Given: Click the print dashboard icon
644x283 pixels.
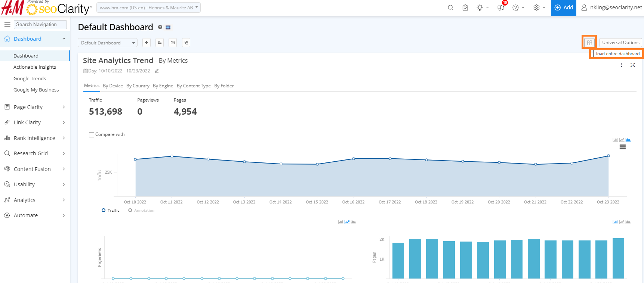Looking at the screenshot, I should [x=160, y=43].
